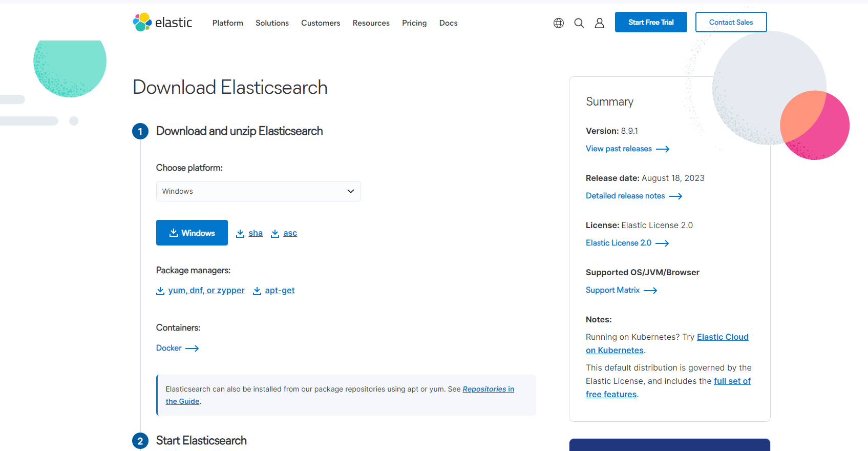
Task: View past releases
Action: [x=619, y=149]
